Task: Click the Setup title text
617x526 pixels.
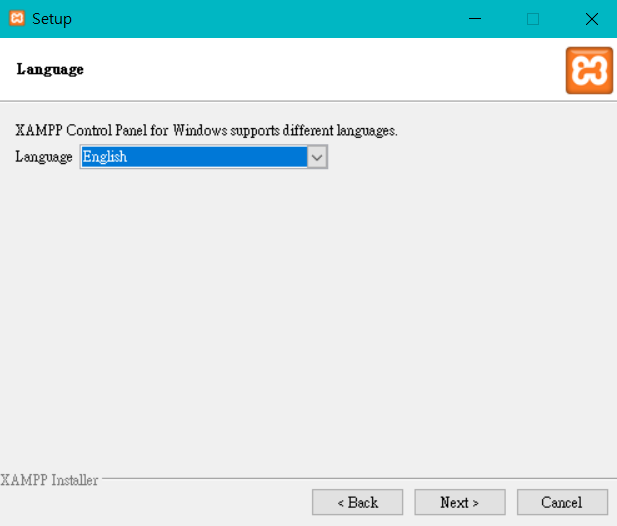Action: point(52,19)
